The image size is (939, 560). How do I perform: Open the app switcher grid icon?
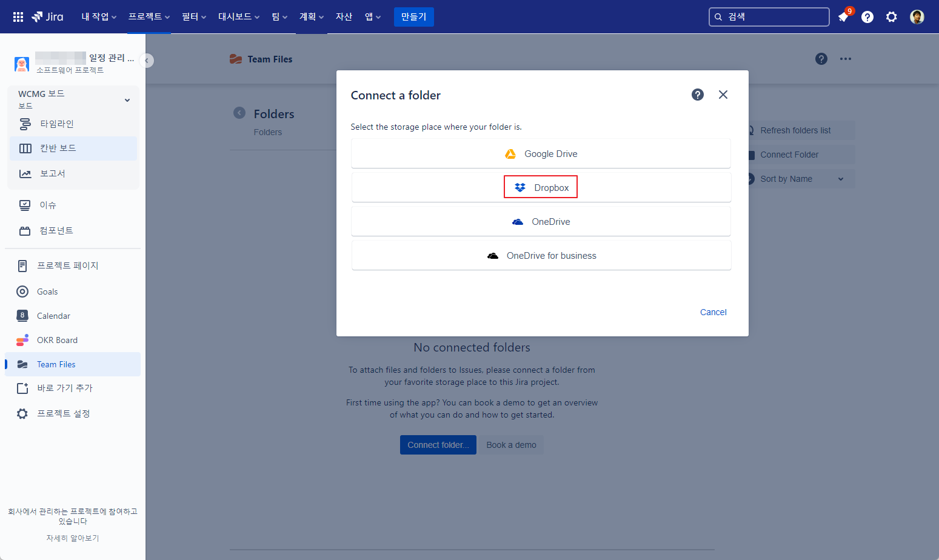[18, 17]
